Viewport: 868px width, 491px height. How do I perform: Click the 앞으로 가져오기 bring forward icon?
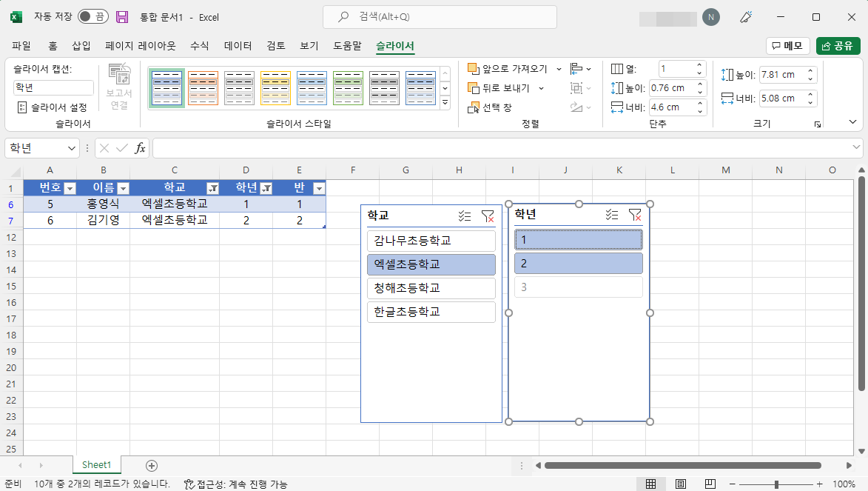(473, 67)
